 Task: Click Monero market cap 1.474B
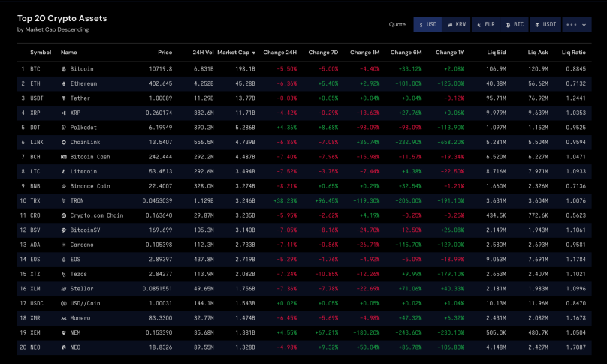pos(245,318)
